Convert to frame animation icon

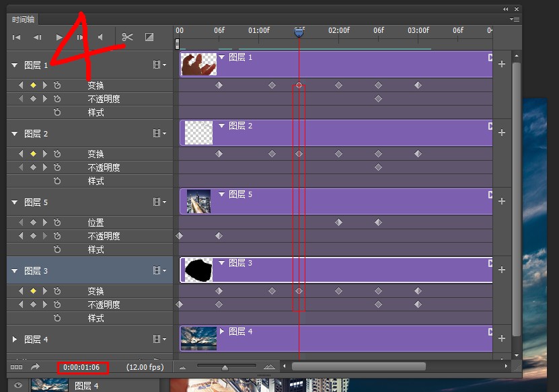[x=16, y=367]
